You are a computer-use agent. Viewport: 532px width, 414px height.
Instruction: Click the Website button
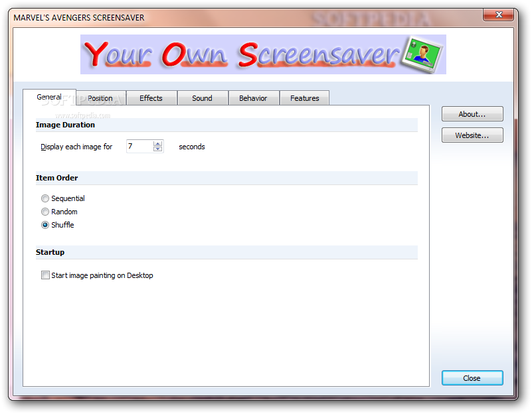[x=472, y=135]
